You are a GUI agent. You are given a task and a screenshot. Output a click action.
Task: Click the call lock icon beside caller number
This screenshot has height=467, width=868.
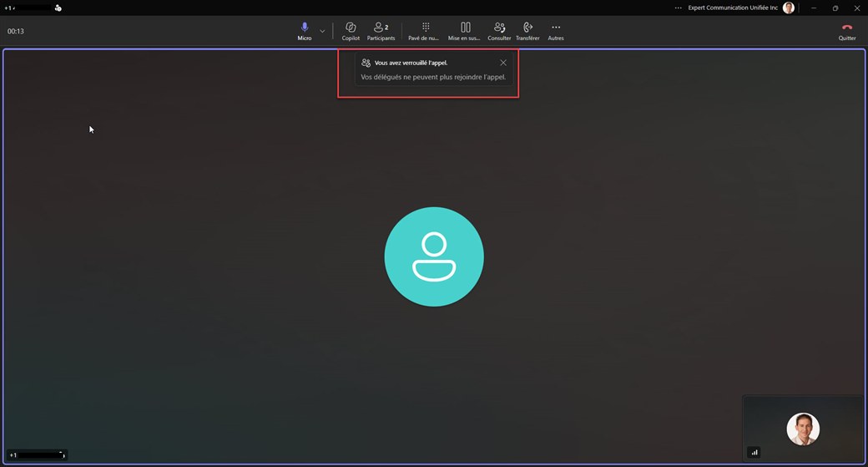[58, 8]
